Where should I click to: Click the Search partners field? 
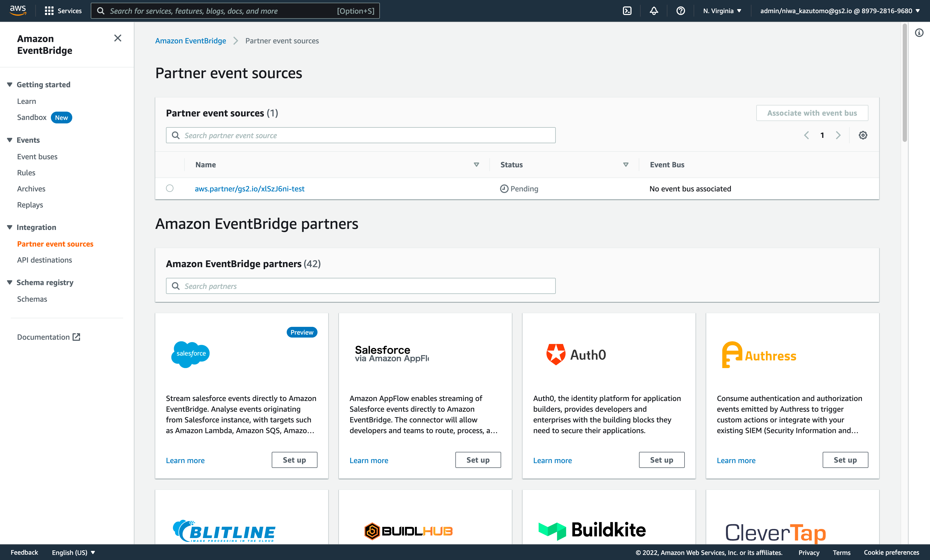coord(361,286)
